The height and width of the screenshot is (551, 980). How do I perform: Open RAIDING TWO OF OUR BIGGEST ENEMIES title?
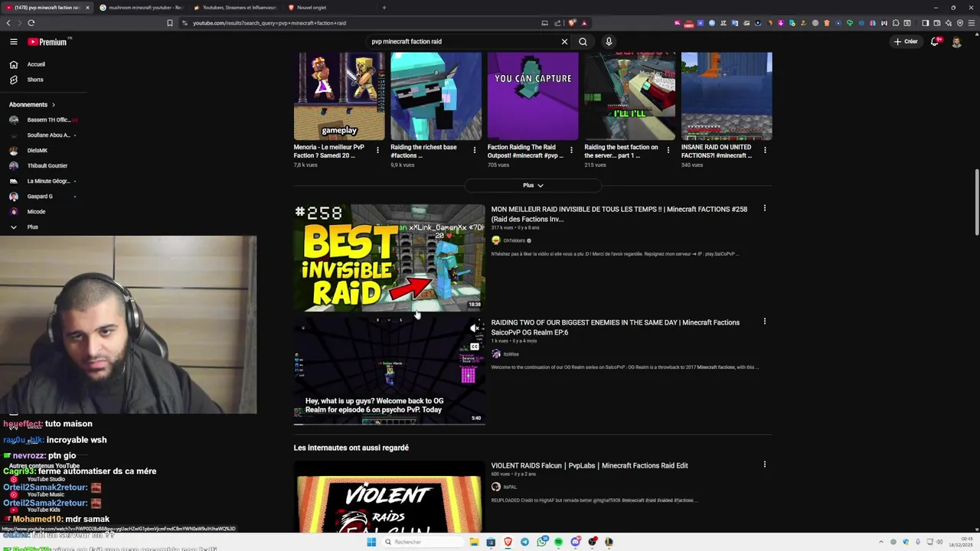pos(616,328)
